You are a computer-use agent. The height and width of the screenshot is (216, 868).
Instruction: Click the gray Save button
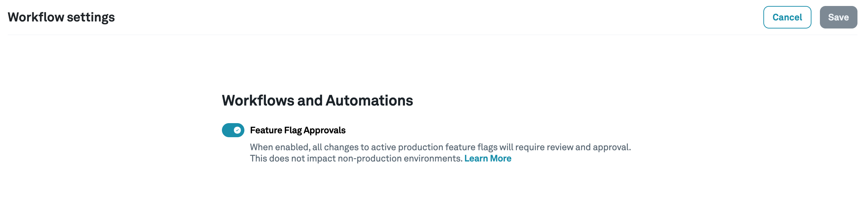(x=839, y=17)
